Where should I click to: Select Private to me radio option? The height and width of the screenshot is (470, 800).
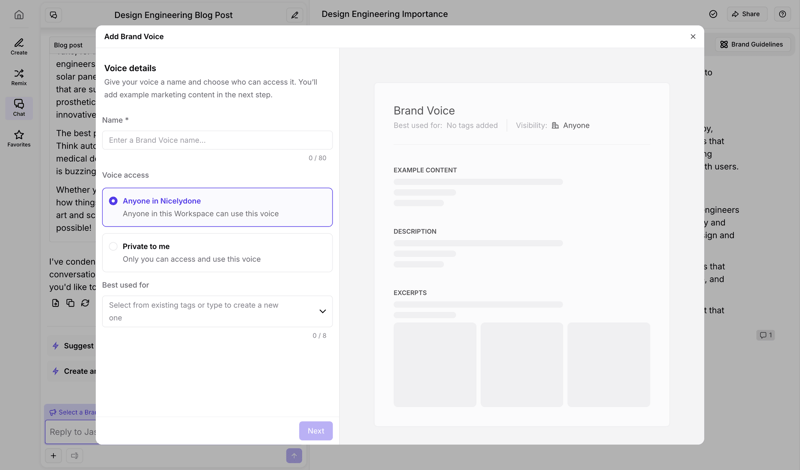217,253
